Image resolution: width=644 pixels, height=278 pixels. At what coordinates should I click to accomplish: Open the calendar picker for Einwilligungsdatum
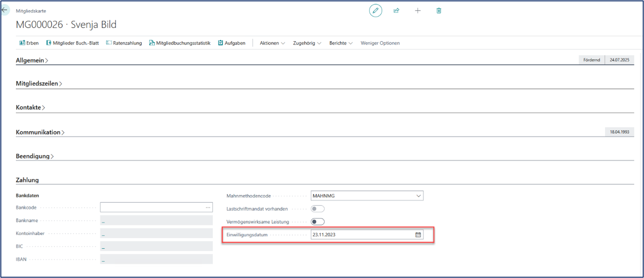(x=418, y=235)
